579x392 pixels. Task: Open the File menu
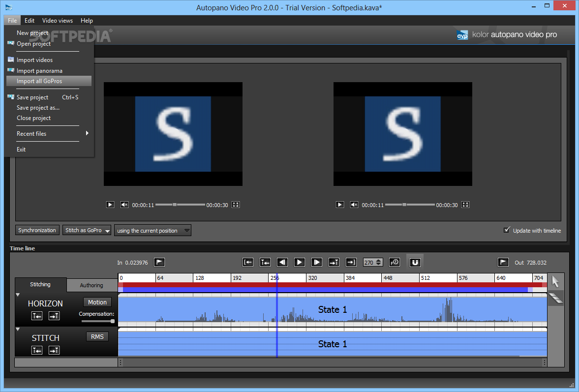point(12,21)
